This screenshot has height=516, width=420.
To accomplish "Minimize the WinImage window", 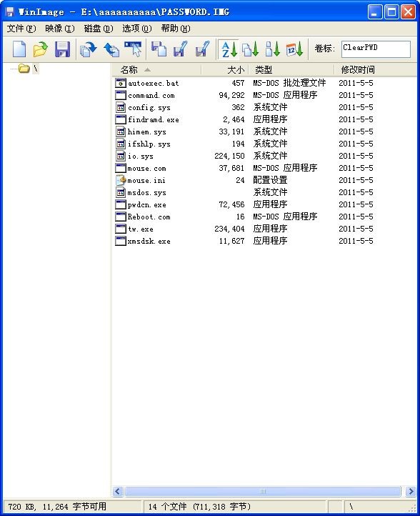I will click(x=375, y=12).
